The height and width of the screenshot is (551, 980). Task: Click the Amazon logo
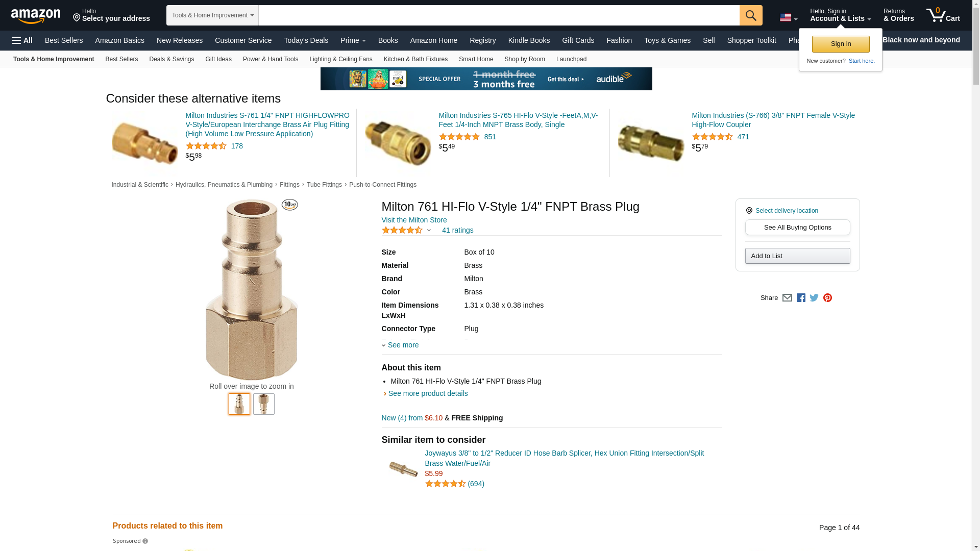click(36, 16)
